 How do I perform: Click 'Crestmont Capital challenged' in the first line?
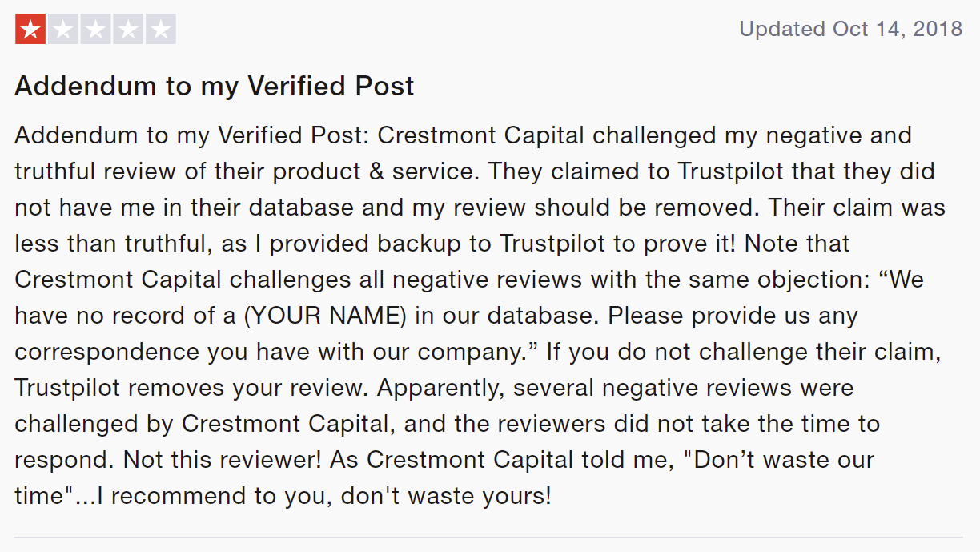point(548,135)
